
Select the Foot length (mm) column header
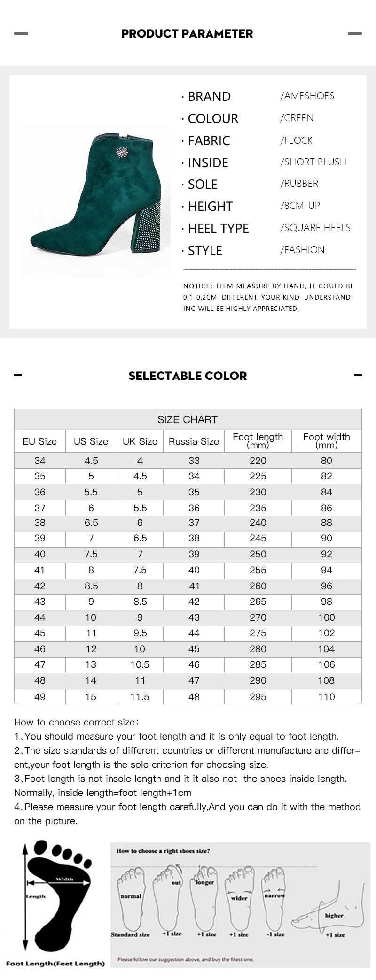258,441
